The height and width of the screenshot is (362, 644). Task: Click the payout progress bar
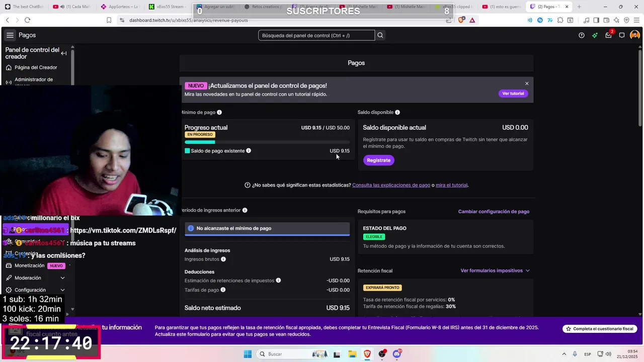(x=267, y=142)
